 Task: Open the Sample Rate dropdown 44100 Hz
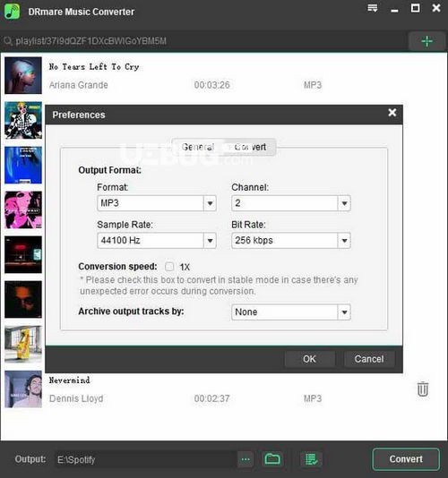click(157, 240)
